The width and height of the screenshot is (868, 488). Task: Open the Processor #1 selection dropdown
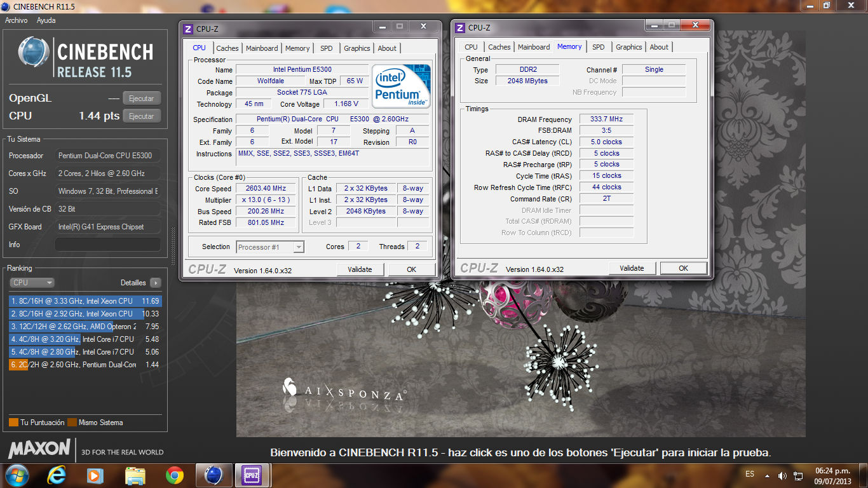point(270,247)
